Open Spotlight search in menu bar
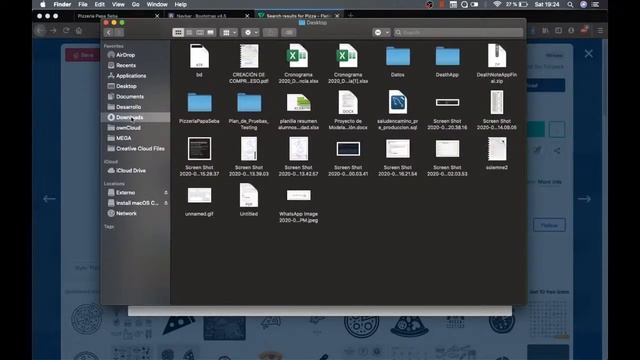Screen dimensions: 640x360 coord(570,4)
